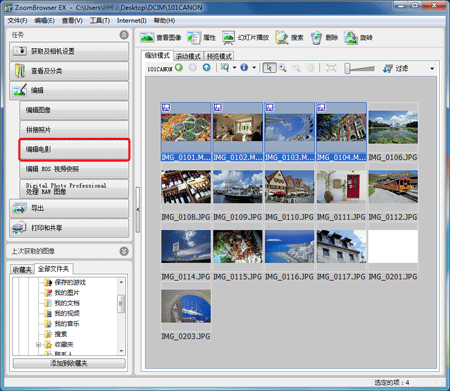Click the 编辑 EOS 视频快照 button
Viewport: 450px width, 391px height.
[74, 169]
